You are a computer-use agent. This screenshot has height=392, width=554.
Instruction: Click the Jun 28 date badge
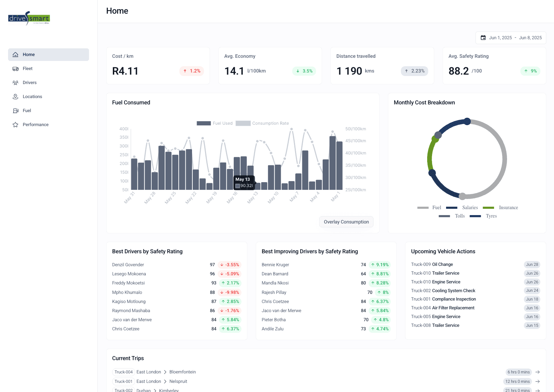pyautogui.click(x=532, y=264)
